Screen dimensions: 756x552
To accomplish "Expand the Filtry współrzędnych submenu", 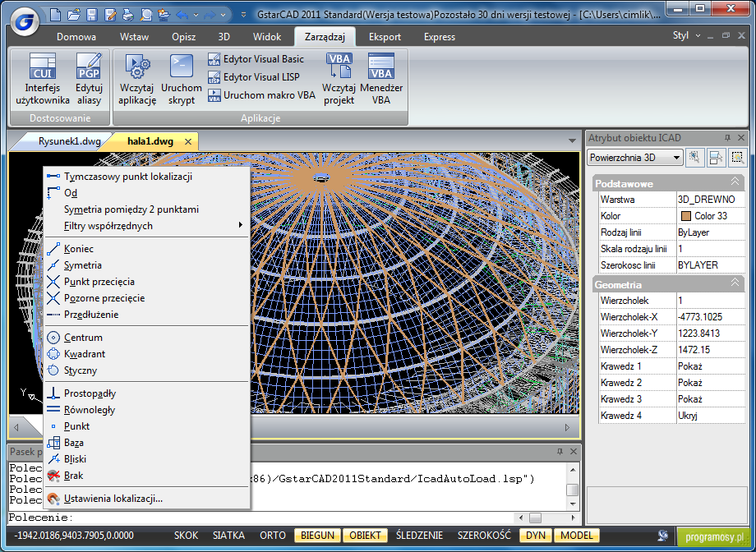I will (x=146, y=226).
